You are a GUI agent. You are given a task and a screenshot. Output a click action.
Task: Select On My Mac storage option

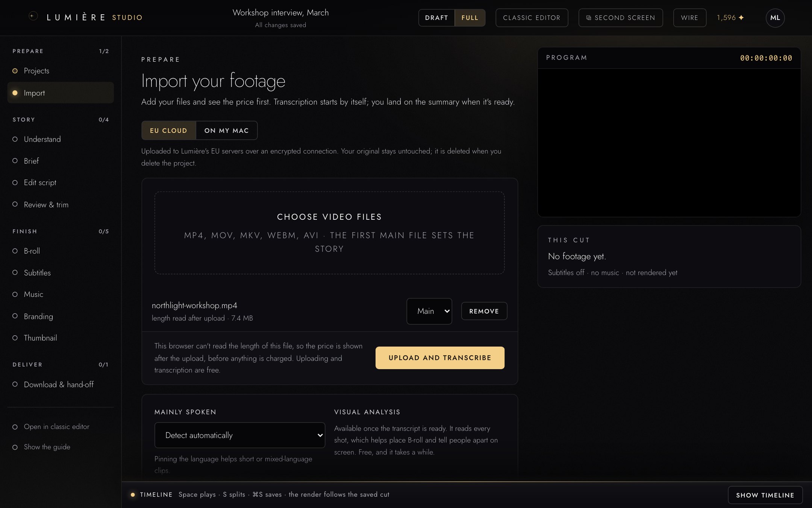pyautogui.click(x=227, y=130)
